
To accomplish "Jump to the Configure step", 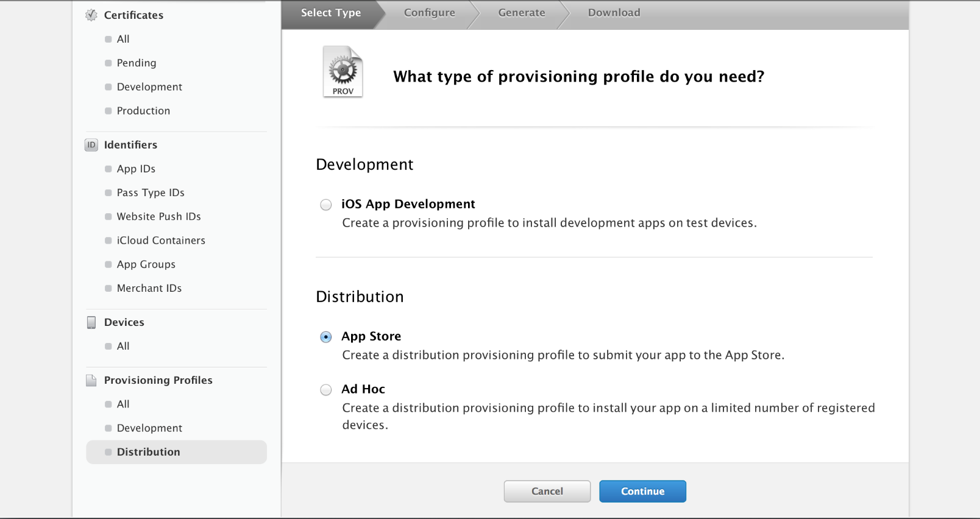I will point(429,13).
